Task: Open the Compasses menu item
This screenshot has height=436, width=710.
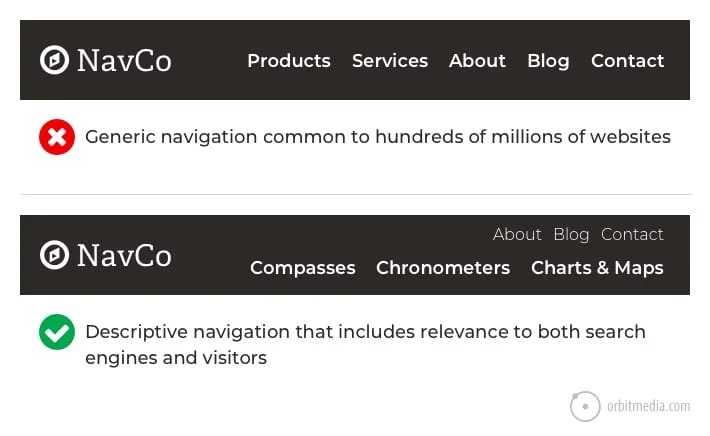Action: (302, 268)
